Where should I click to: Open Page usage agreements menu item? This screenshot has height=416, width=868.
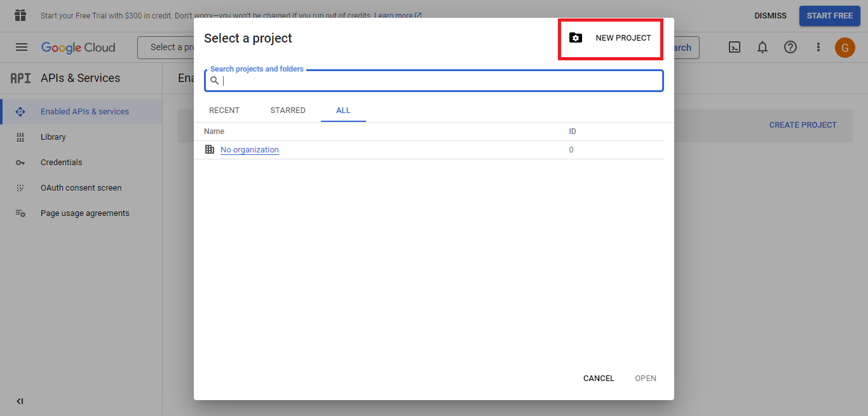pos(81,213)
